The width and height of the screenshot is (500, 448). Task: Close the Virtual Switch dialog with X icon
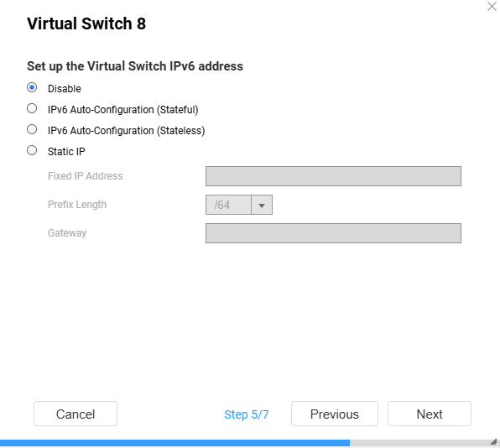pyautogui.click(x=492, y=7)
